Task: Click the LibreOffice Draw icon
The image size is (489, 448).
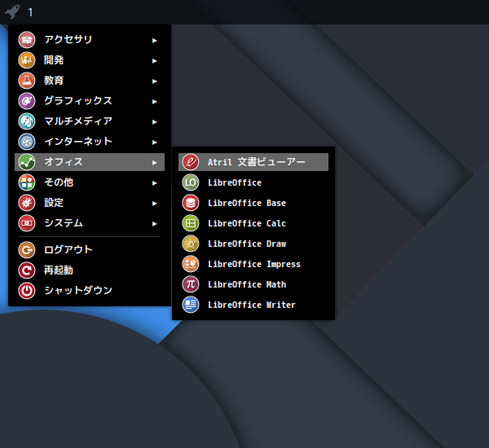Action: pyautogui.click(x=191, y=244)
